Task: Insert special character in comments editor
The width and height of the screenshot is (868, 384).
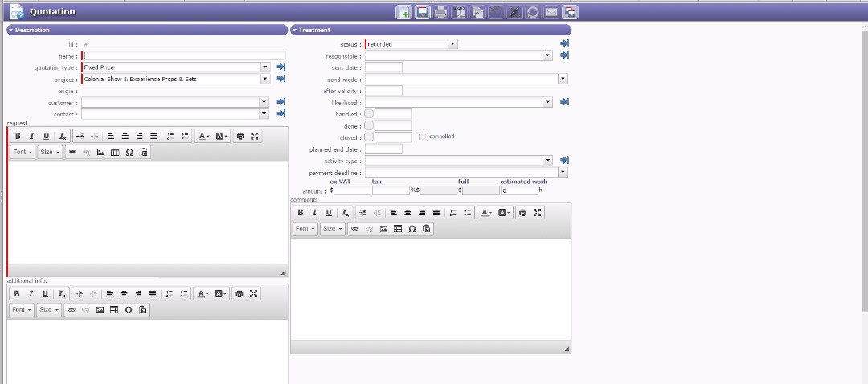Action: click(412, 229)
